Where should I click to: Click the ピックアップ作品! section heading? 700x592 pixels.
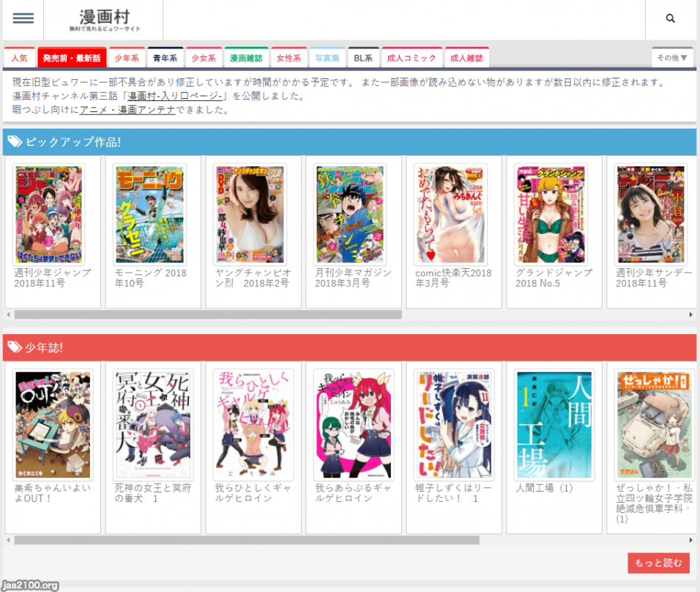[x=73, y=142]
